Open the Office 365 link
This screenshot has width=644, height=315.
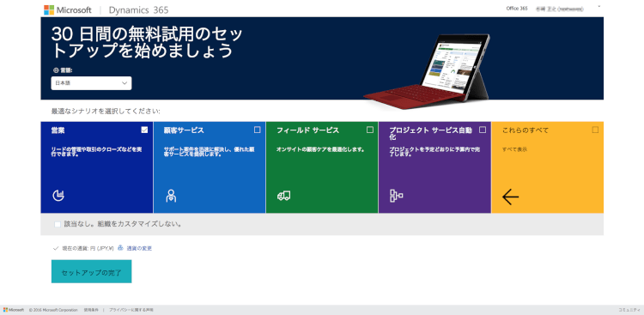[x=517, y=9]
